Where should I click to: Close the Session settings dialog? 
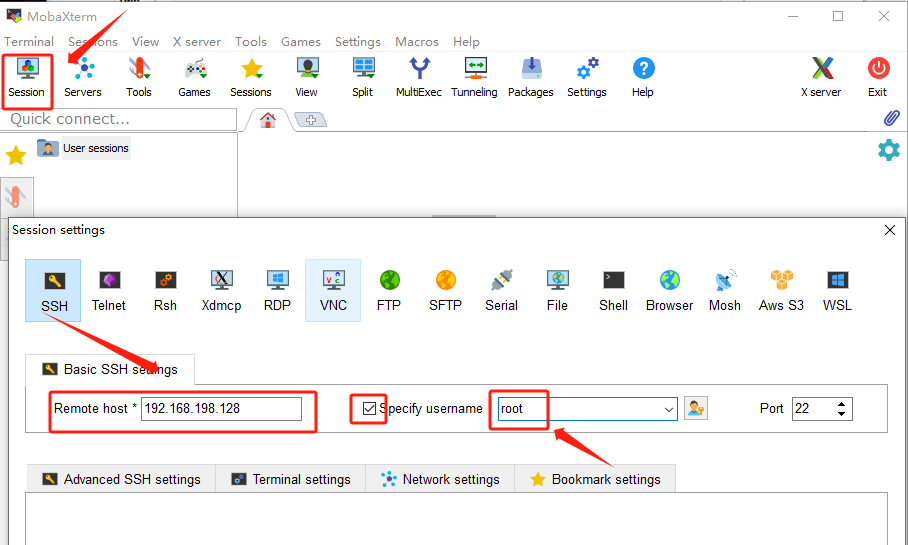click(x=890, y=231)
